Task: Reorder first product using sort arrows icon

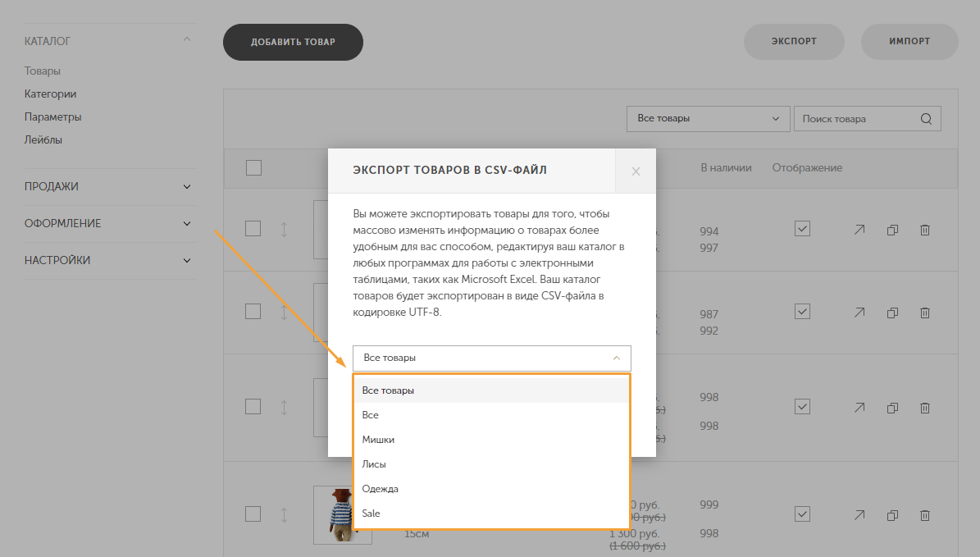Action: [x=284, y=230]
